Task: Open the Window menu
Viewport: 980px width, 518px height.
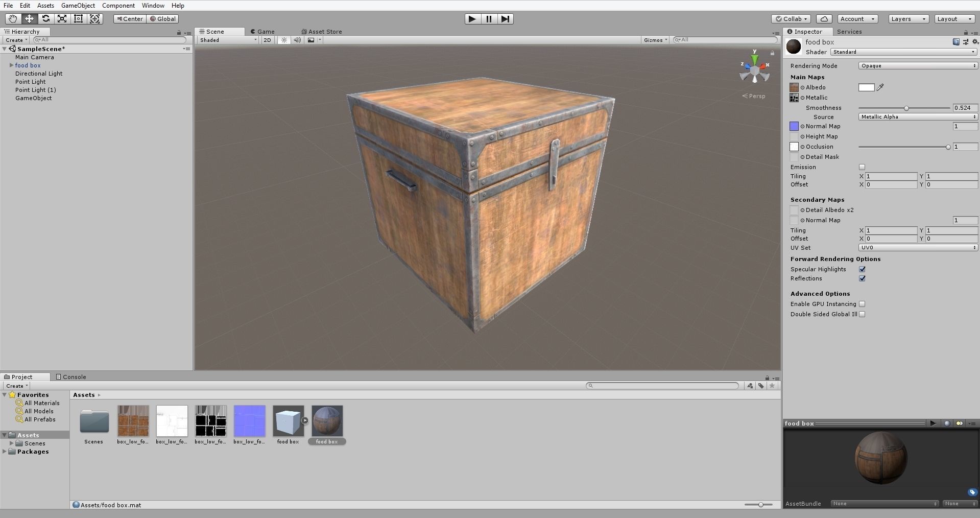Action: (153, 6)
